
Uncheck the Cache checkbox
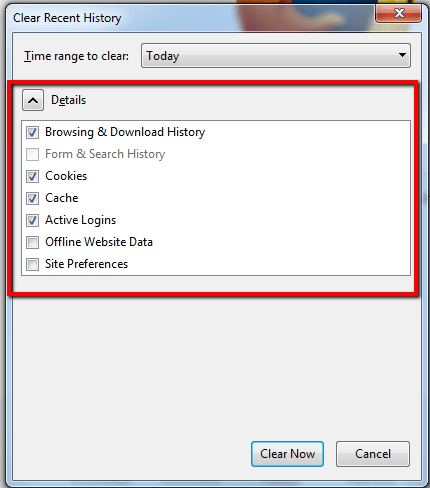tap(32, 198)
